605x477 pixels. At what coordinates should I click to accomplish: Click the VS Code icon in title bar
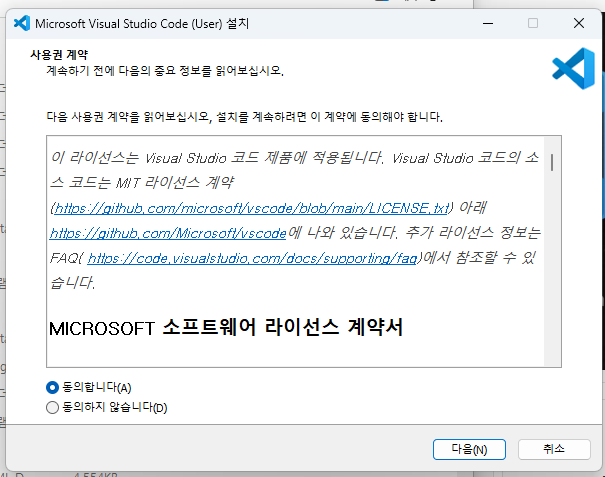(22, 24)
